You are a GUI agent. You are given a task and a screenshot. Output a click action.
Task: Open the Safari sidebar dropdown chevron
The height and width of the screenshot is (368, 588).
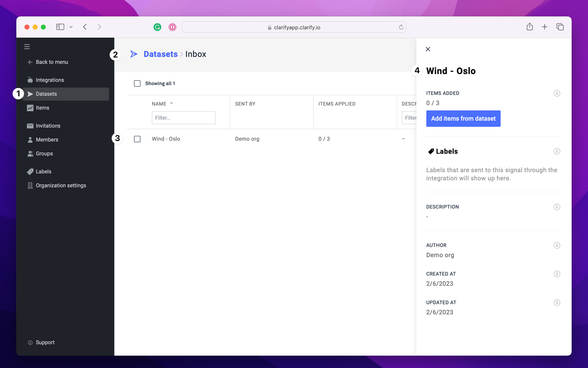coord(71,27)
